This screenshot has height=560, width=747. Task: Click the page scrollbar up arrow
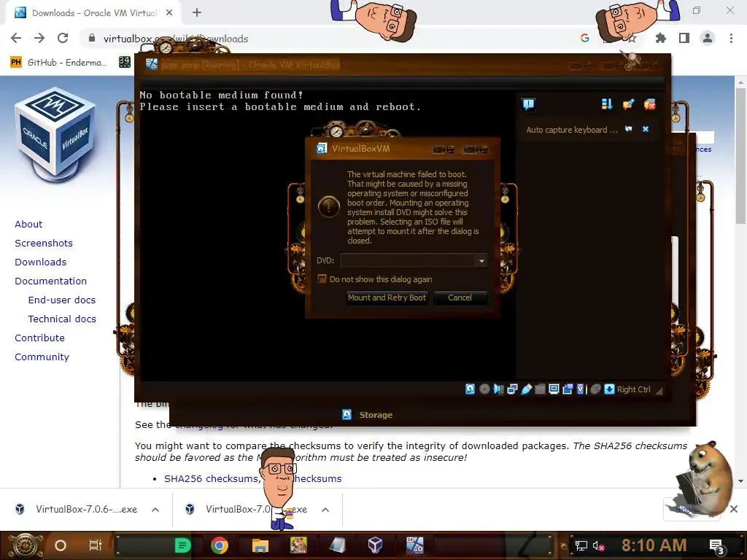point(741,82)
